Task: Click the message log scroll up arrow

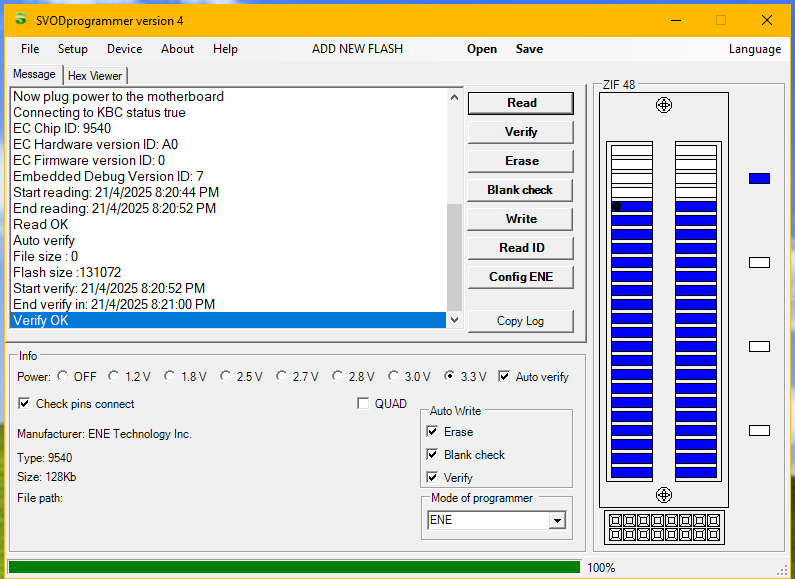Action: pyautogui.click(x=454, y=97)
